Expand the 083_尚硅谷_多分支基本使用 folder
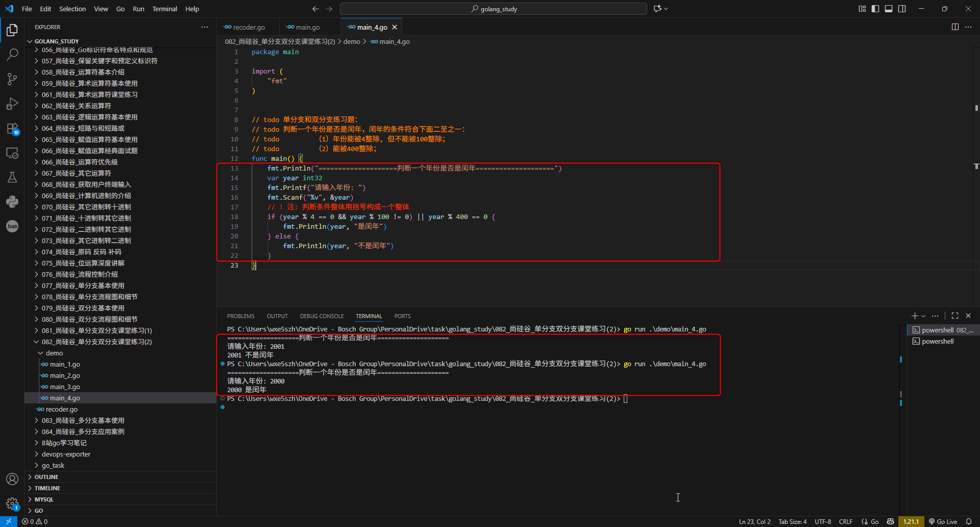Screen dimensions: 980x527 (120, 420)
